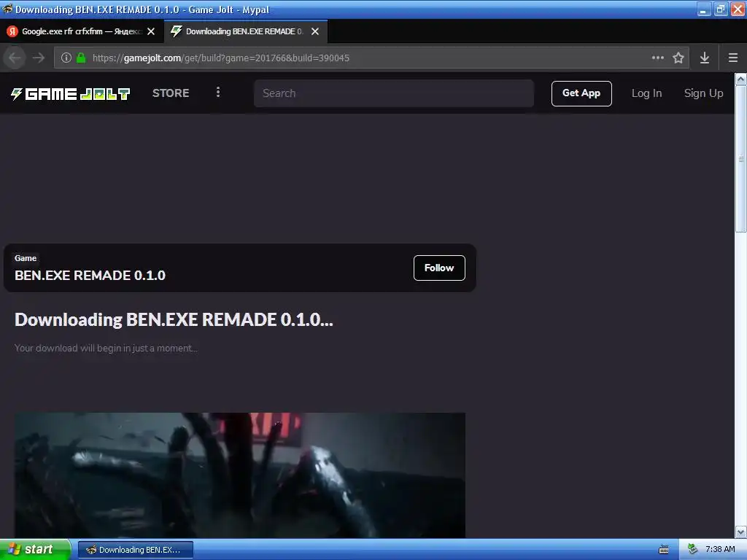
Task: Click the green padlock security icon
Action: coord(81,58)
